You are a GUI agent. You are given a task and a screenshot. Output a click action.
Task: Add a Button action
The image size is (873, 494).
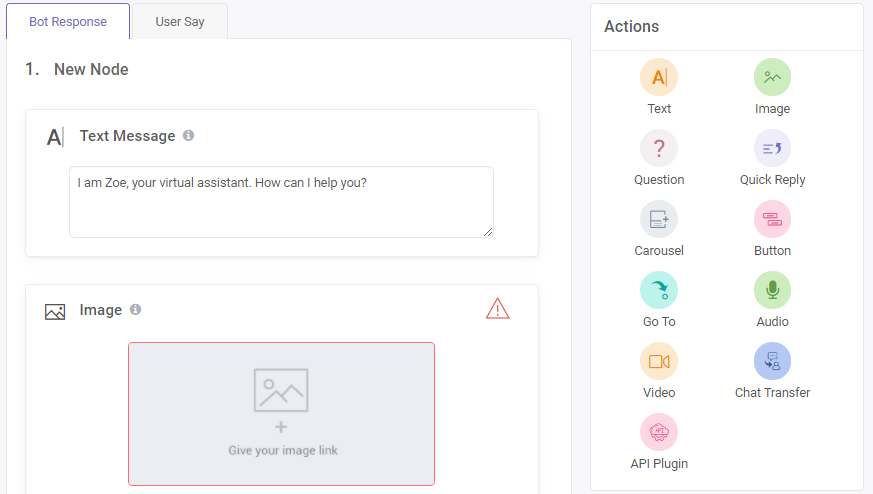pos(772,220)
